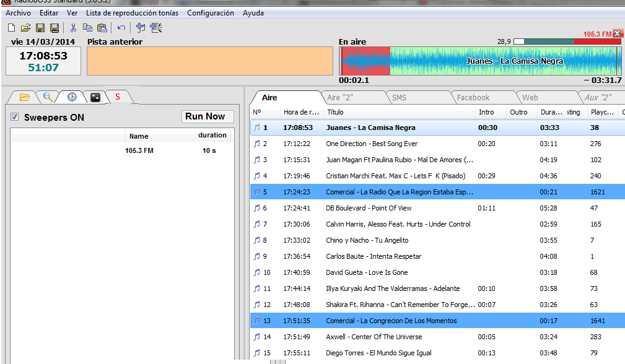Add a playlist using list-plus icon
The width and height of the screenshot is (625, 364).
156,27
